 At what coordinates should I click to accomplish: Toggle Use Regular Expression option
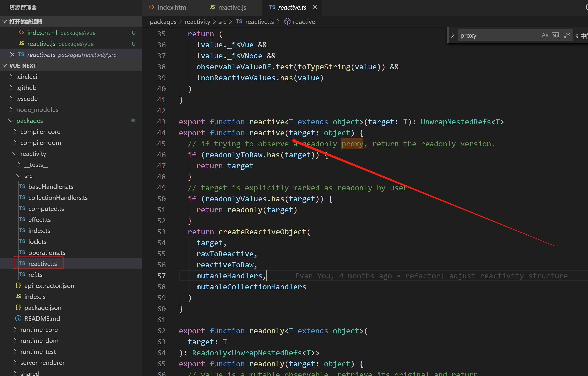(567, 35)
